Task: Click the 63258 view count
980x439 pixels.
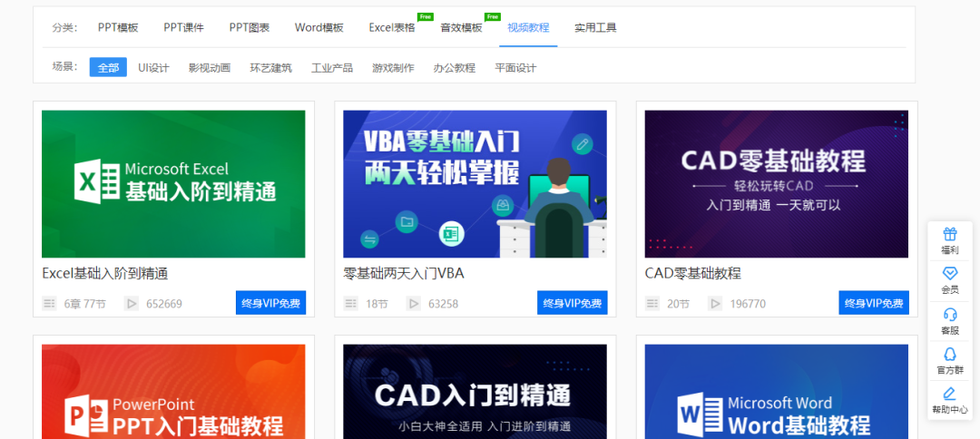Action: [443, 304]
